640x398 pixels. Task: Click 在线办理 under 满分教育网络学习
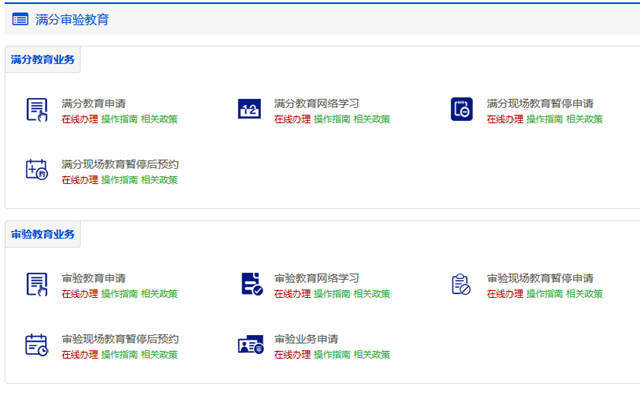(x=292, y=119)
